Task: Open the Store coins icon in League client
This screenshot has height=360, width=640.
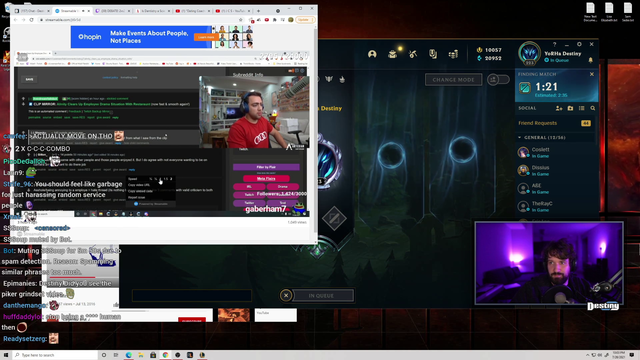Action: pyautogui.click(x=453, y=54)
